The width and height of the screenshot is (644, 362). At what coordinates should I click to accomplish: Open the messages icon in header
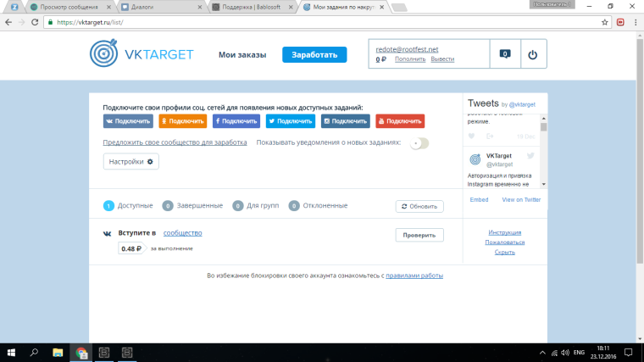point(505,54)
